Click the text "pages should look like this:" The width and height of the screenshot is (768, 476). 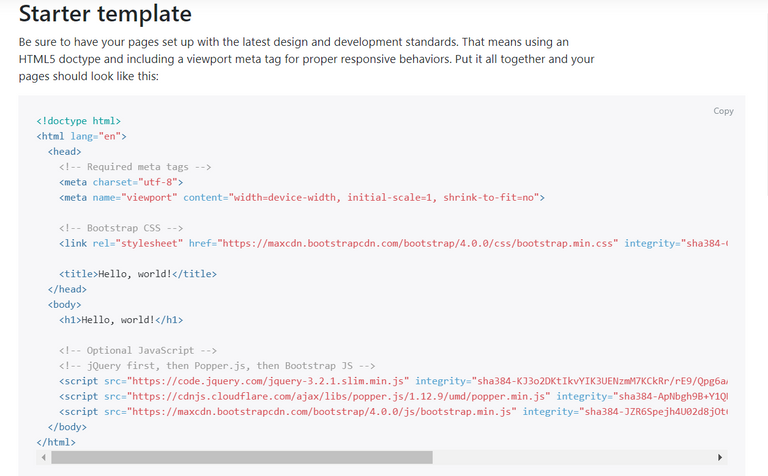click(89, 76)
